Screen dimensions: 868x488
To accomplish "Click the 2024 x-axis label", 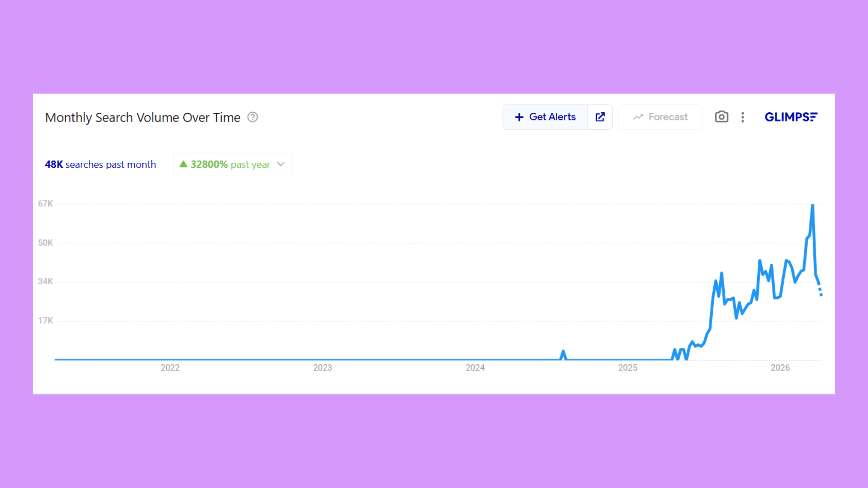I will [x=475, y=368].
